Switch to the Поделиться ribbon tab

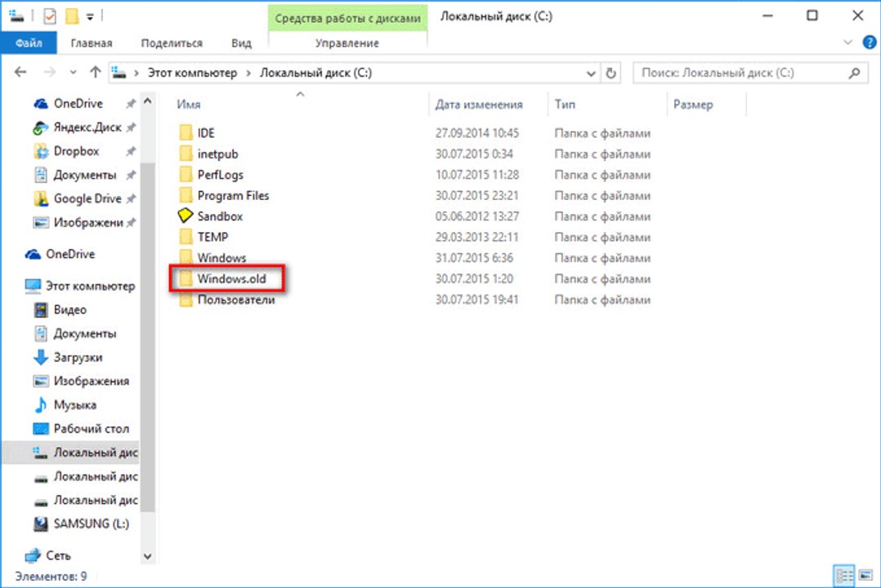pyautogui.click(x=172, y=42)
